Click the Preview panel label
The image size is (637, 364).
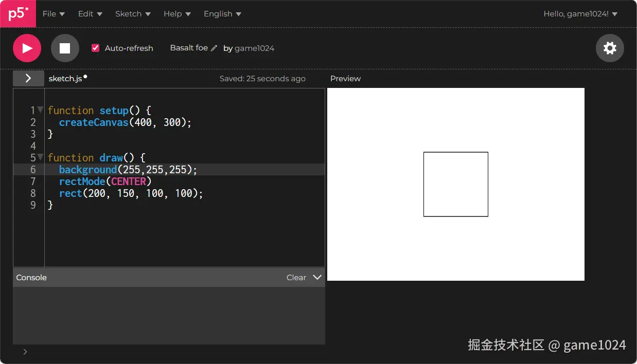(x=345, y=79)
